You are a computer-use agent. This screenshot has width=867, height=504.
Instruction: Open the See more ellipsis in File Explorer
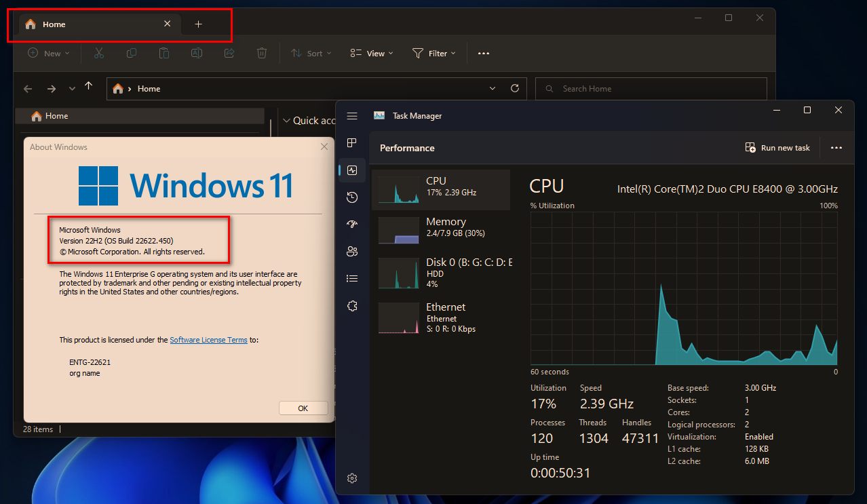pos(484,53)
